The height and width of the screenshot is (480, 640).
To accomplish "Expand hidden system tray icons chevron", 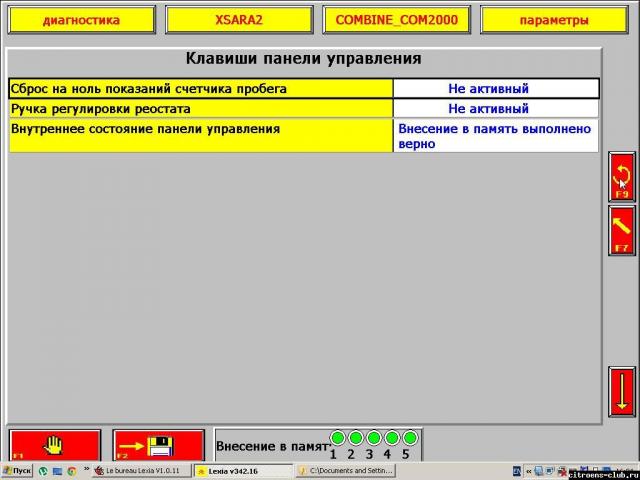I will [529, 471].
